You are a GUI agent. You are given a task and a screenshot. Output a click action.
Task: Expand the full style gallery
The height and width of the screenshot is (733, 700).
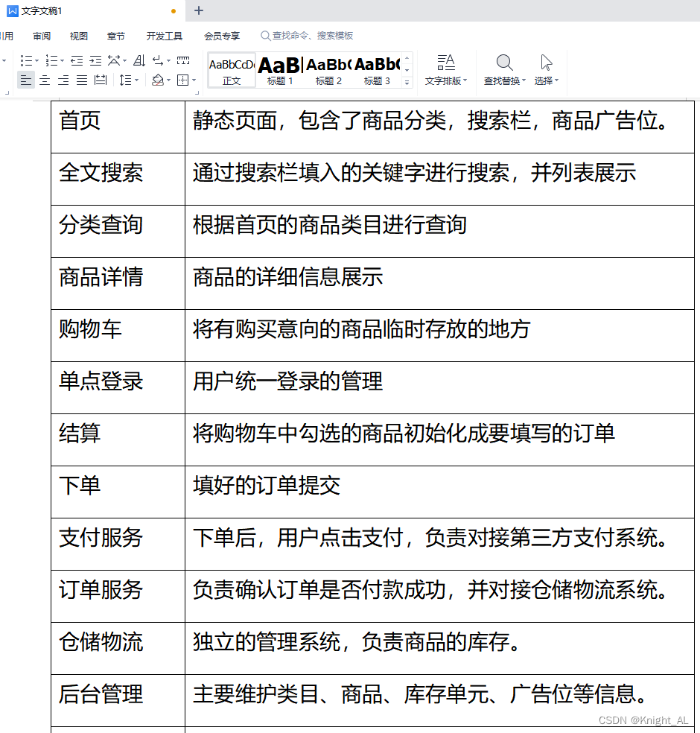tap(407, 82)
